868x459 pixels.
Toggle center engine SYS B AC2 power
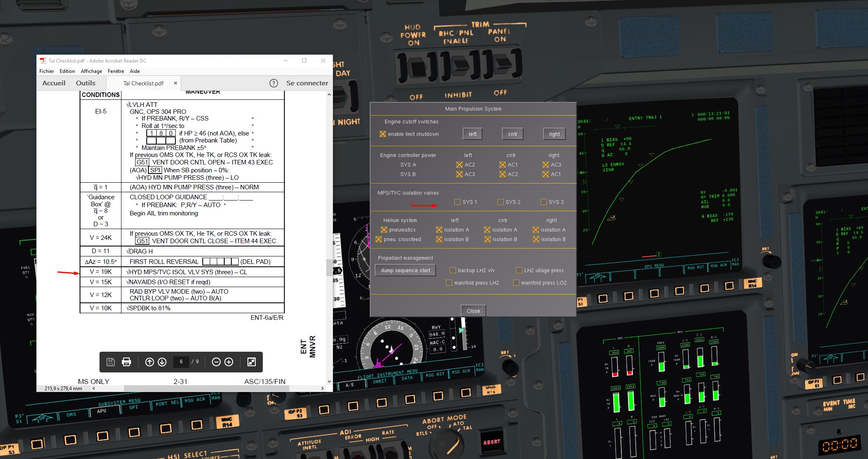tap(502, 174)
